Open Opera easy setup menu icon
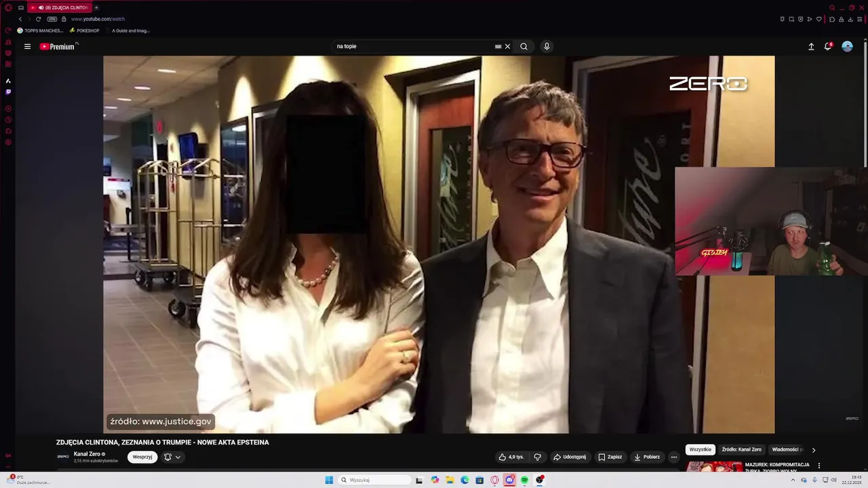This screenshot has height=488, width=868. coord(859,19)
